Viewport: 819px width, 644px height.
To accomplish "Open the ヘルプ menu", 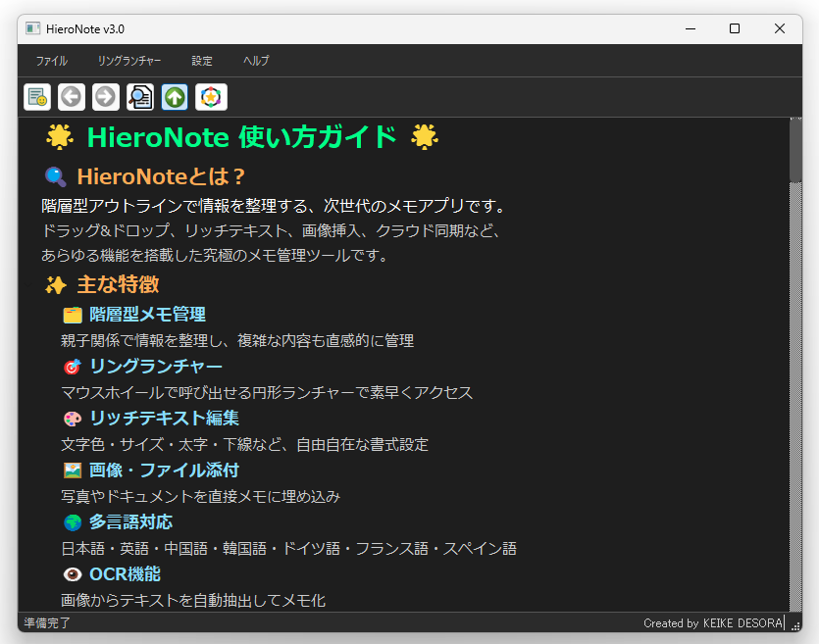I will coord(255,61).
